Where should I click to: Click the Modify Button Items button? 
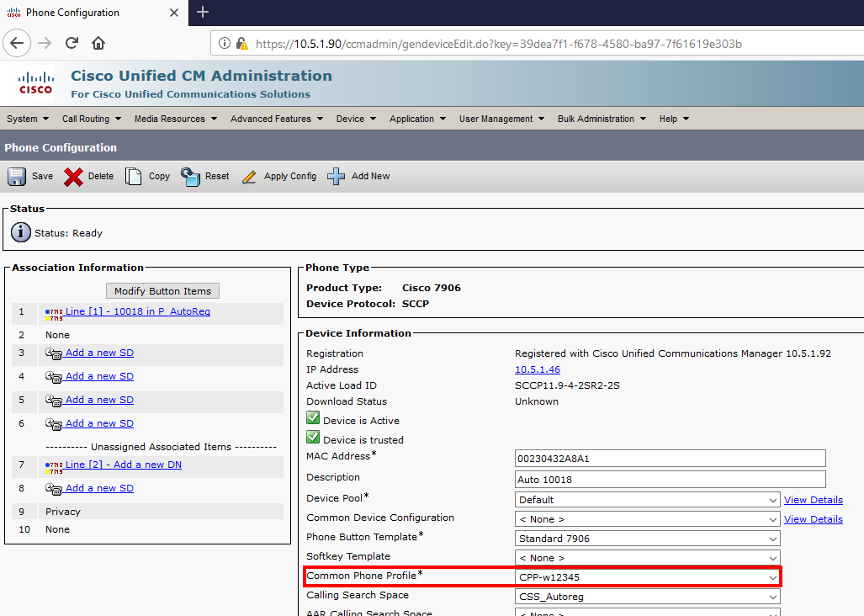click(162, 291)
